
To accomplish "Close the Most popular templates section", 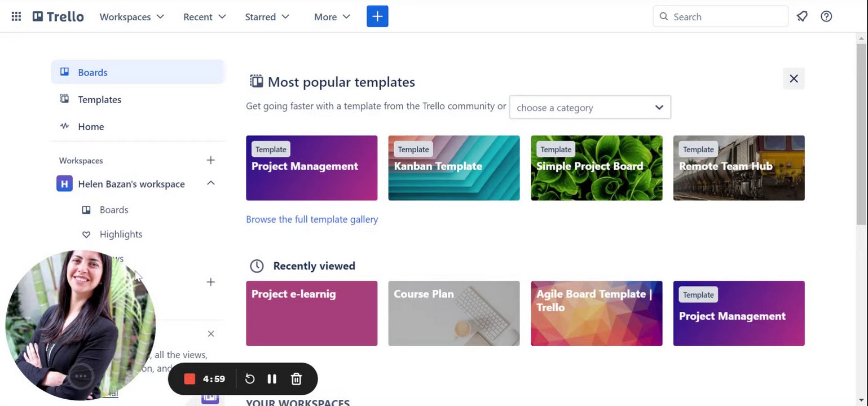I will pos(794,78).
